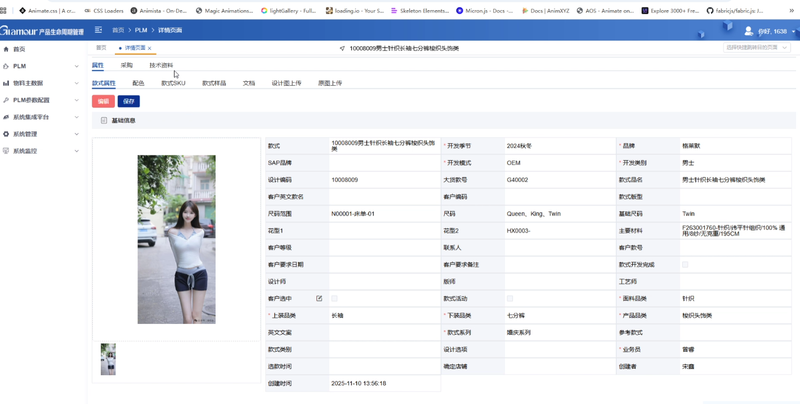The image size is (800, 404).
Task: Switch to the 采购 tab
Action: click(127, 65)
